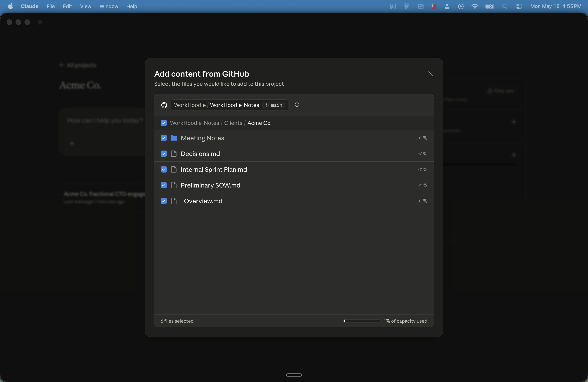
Task: Click the grid window-manager menu bar icon
Action: [421, 6]
